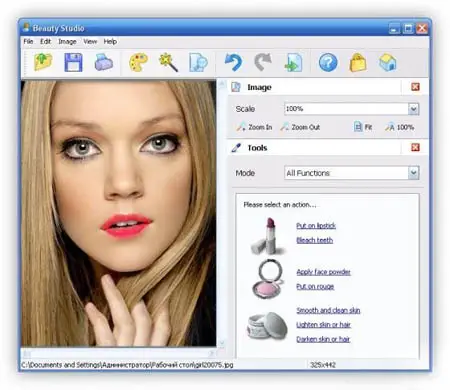
Task: Click the Smooth and clean skin link
Action: 328,310
